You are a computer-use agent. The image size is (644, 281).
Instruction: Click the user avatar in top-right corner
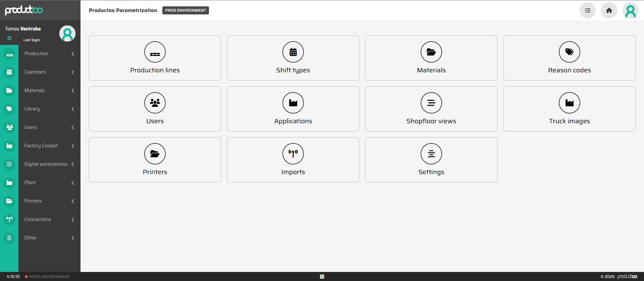click(x=630, y=10)
